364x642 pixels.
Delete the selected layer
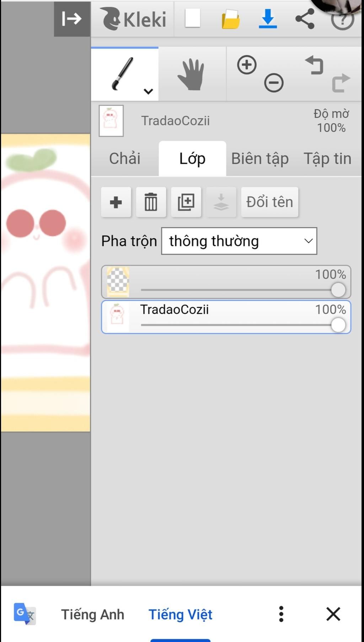151,202
